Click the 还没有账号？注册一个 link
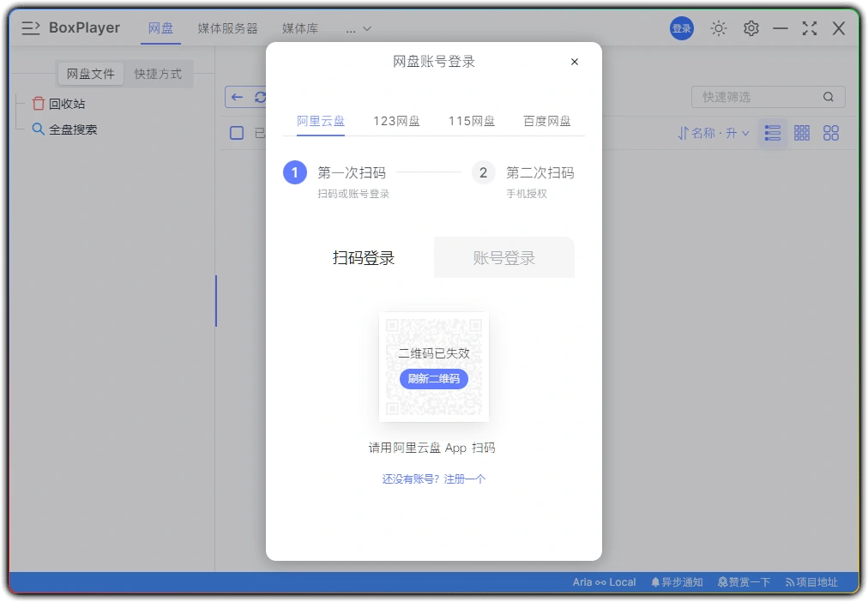 pyautogui.click(x=433, y=479)
